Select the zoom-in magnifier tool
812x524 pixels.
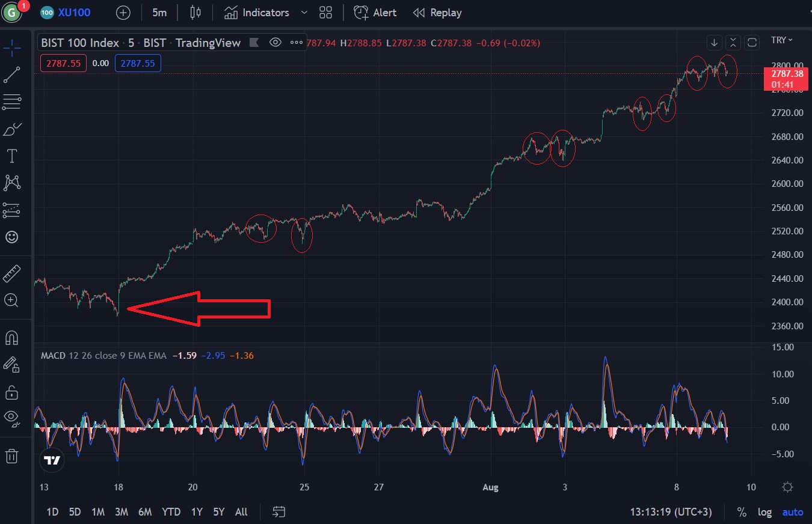12,300
